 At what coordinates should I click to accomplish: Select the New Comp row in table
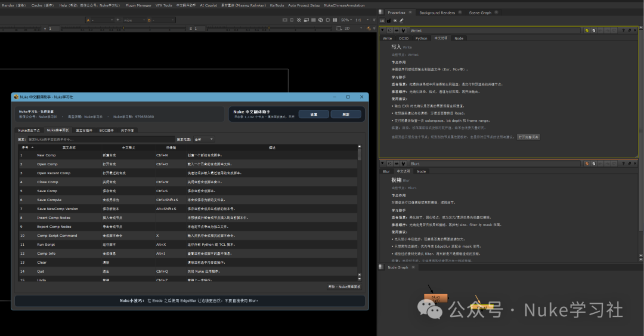click(188, 155)
